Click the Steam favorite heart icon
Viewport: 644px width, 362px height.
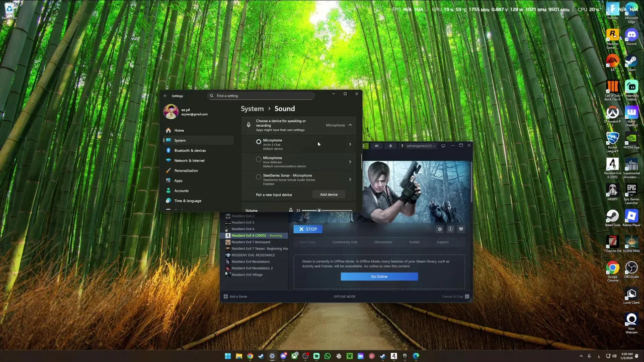pyautogui.click(x=461, y=229)
